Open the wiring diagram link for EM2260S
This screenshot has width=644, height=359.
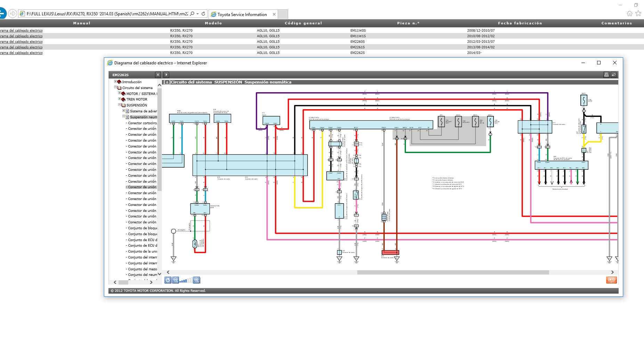[22, 42]
